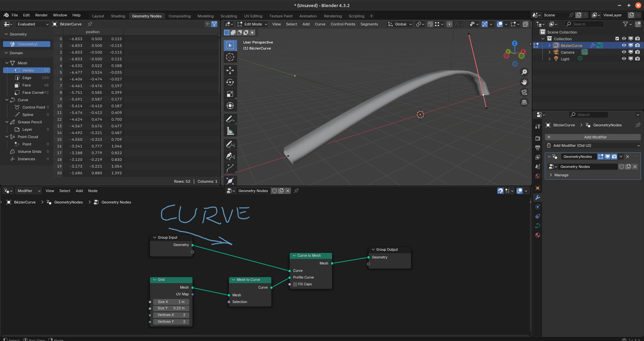644x341 pixels.
Task: Expand the Manage panel in modifier
Action: [561, 175]
